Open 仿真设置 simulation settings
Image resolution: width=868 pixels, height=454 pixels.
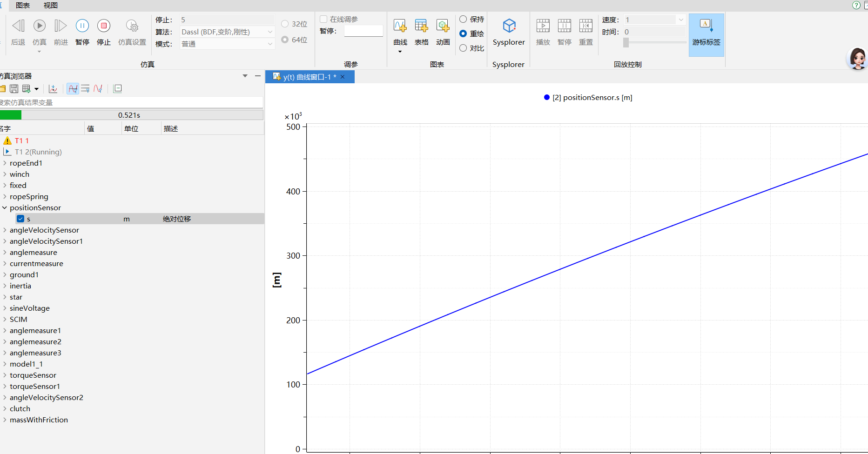point(132,26)
